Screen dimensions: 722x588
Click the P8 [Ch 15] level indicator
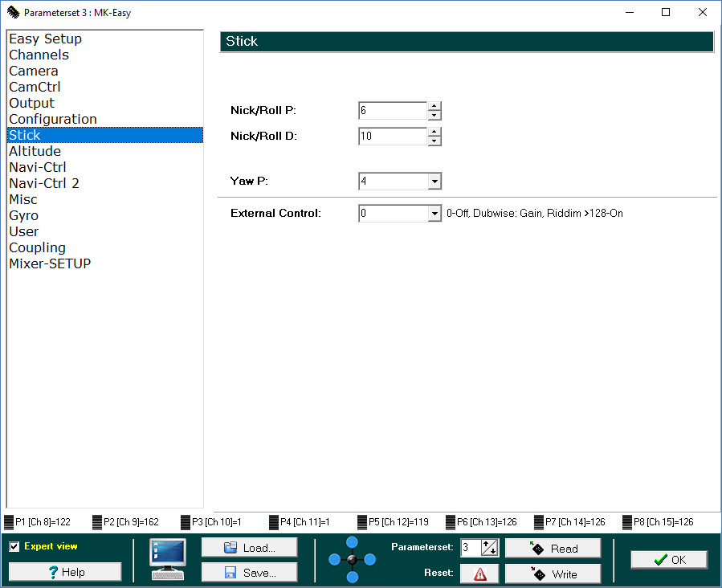coord(627,522)
